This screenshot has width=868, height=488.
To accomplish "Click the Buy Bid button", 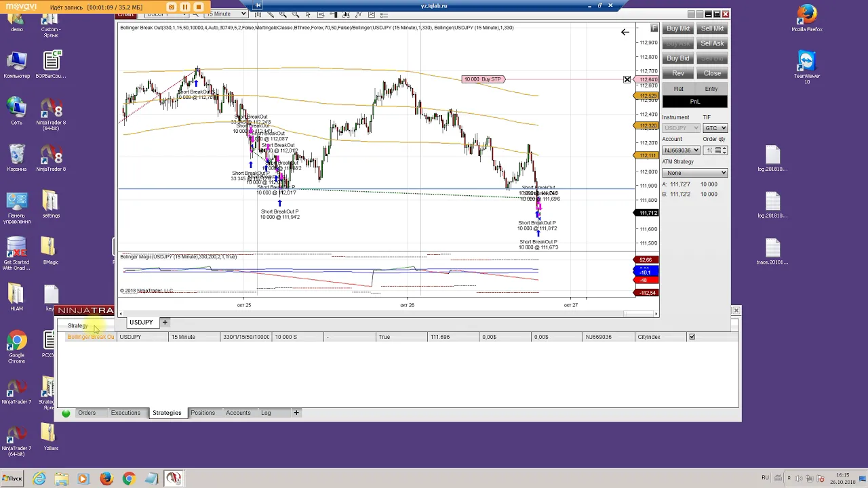I will 678,58.
